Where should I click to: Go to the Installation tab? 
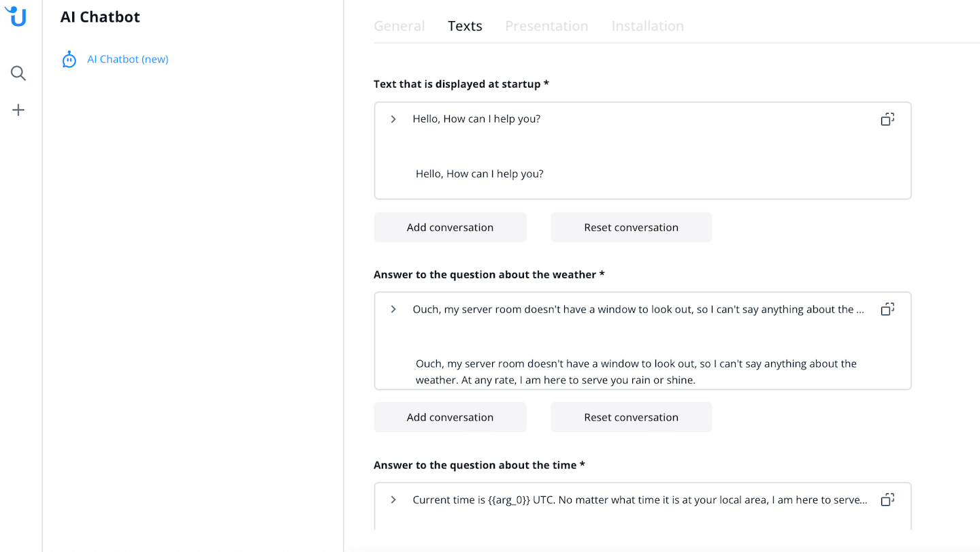[x=648, y=26]
